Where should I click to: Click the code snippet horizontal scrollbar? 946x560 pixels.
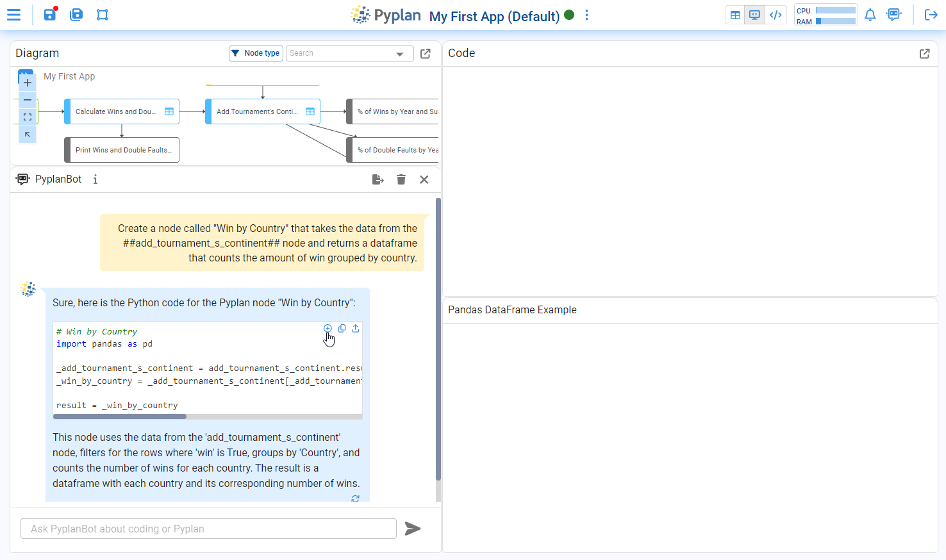tap(120, 416)
